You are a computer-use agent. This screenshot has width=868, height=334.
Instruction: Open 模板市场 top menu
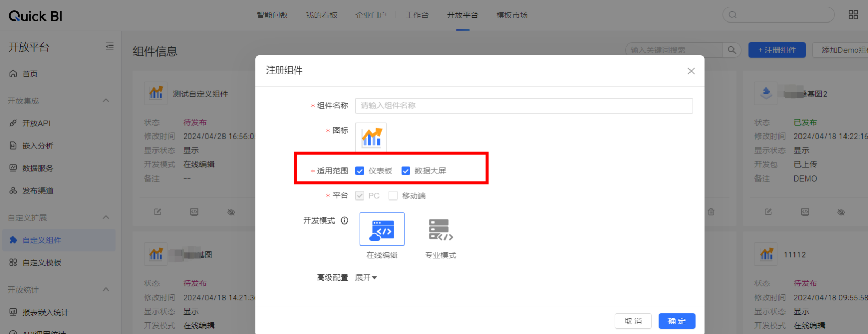coord(512,15)
